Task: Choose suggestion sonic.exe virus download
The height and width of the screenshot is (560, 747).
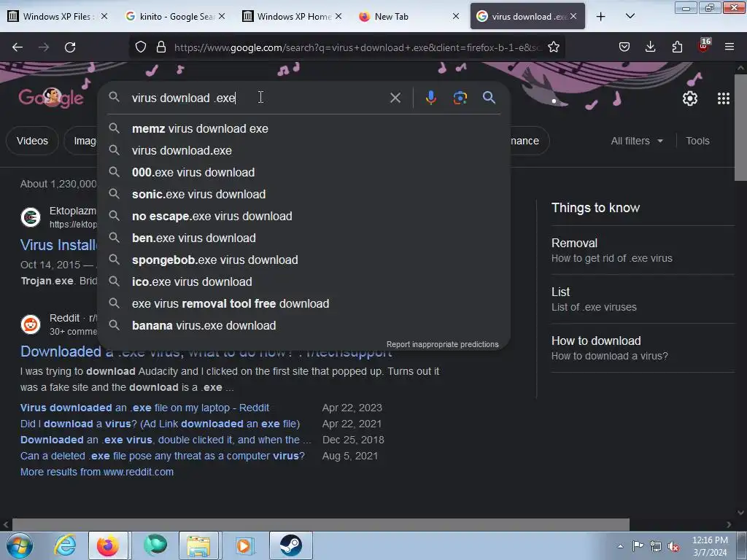Action: pyautogui.click(x=303, y=194)
